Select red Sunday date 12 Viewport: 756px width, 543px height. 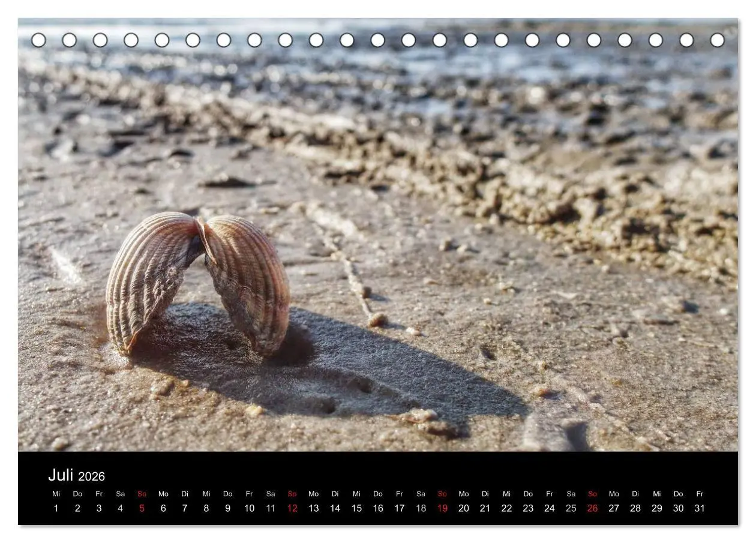(292, 508)
